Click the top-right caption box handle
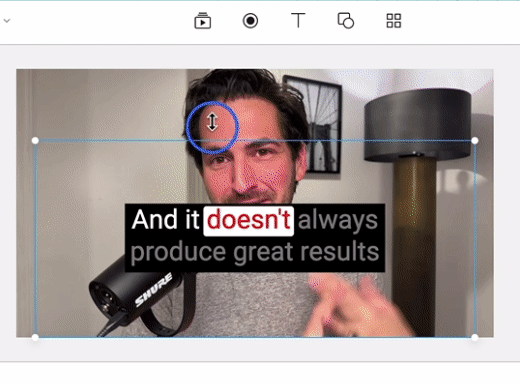520x384 pixels. (475, 141)
